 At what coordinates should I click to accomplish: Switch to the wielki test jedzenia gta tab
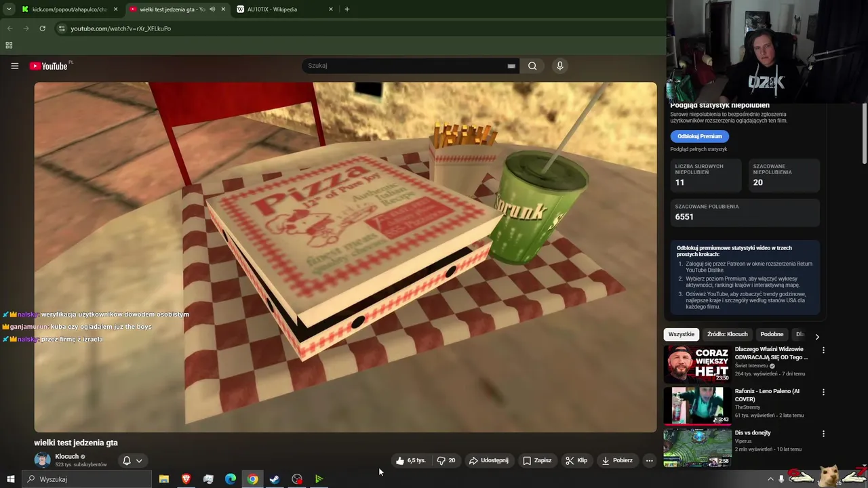tap(172, 9)
